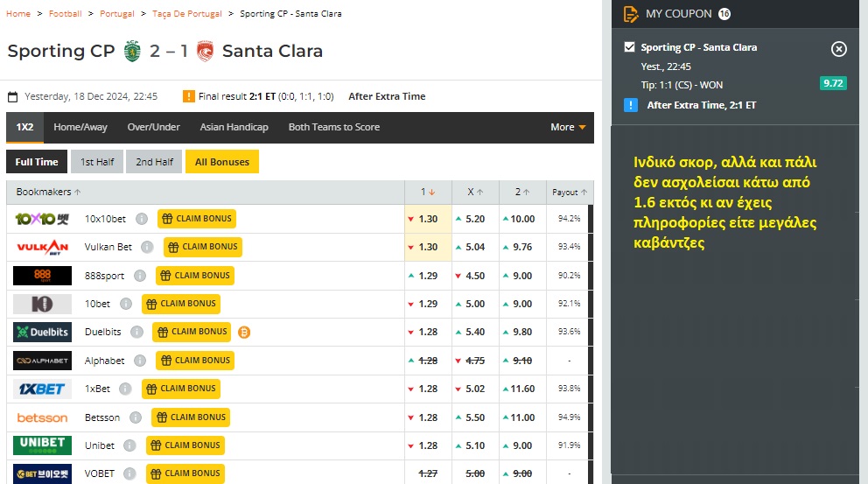This screenshot has width=868, height=484.
Task: Open the Asian Handicap tab
Action: point(234,128)
